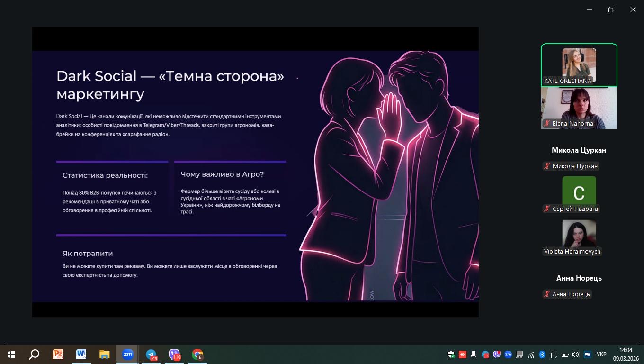The height and width of the screenshot is (364, 644).
Task: Launch PowerPoint from the taskbar
Action: [58, 355]
